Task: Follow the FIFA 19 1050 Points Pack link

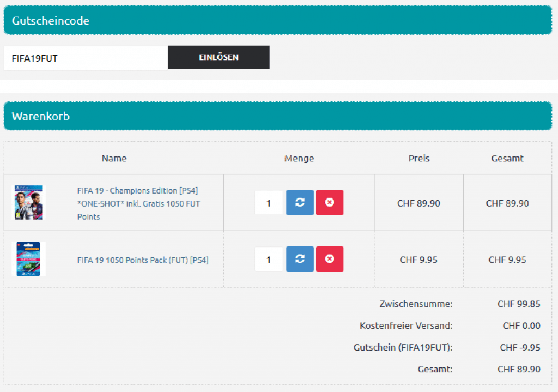Action: tap(143, 260)
